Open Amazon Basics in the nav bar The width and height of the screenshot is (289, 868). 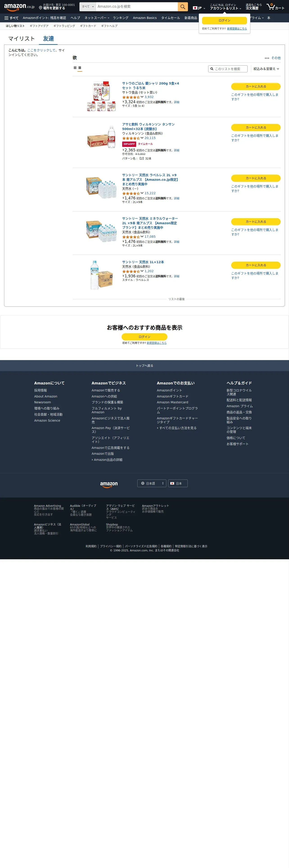pos(145,18)
